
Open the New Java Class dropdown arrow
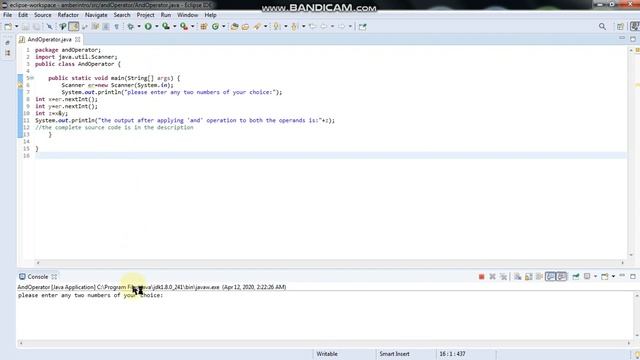(224, 27)
